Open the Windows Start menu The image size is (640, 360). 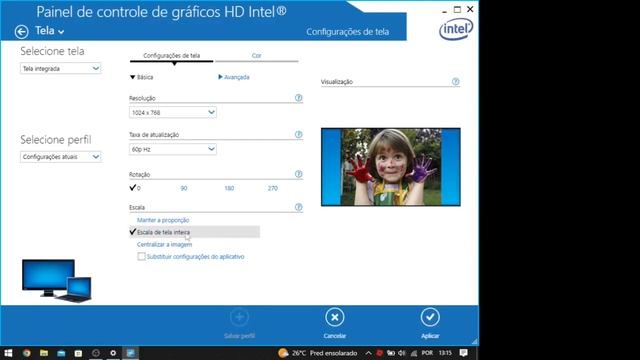click(8, 353)
